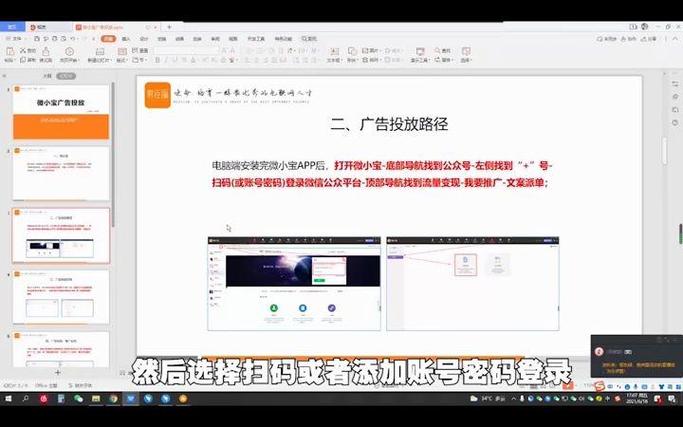Click the 查找 search command box
The height and width of the screenshot is (427, 683).
[x=309, y=39]
